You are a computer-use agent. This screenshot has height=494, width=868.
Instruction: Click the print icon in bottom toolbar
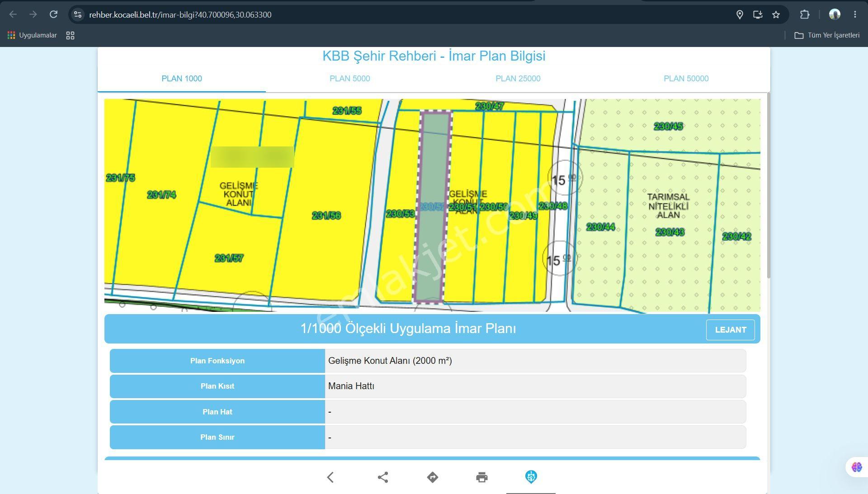click(482, 477)
